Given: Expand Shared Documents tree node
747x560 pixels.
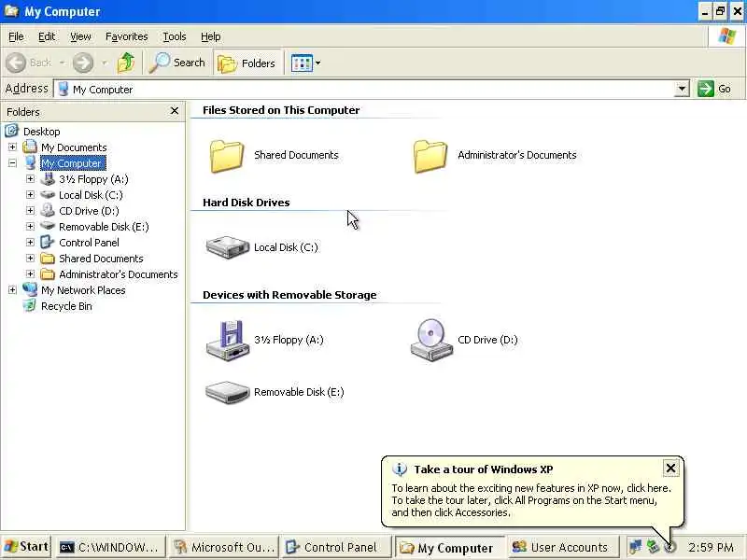Looking at the screenshot, I should (30, 259).
